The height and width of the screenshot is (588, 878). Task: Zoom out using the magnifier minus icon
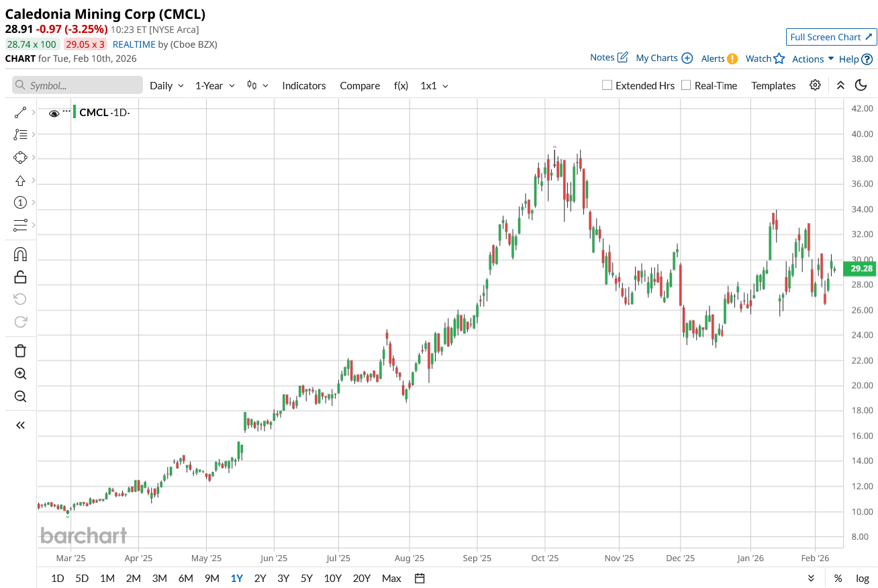[20, 396]
